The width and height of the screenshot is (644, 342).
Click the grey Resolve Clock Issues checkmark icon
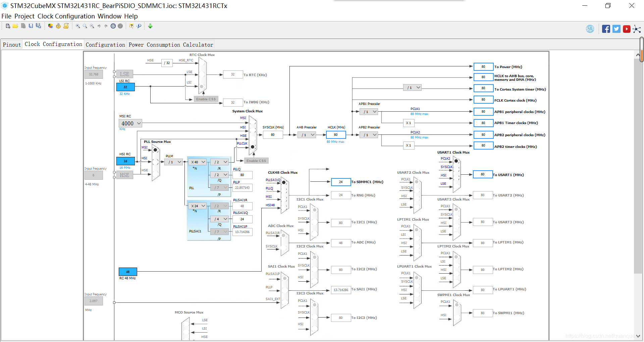120,26
